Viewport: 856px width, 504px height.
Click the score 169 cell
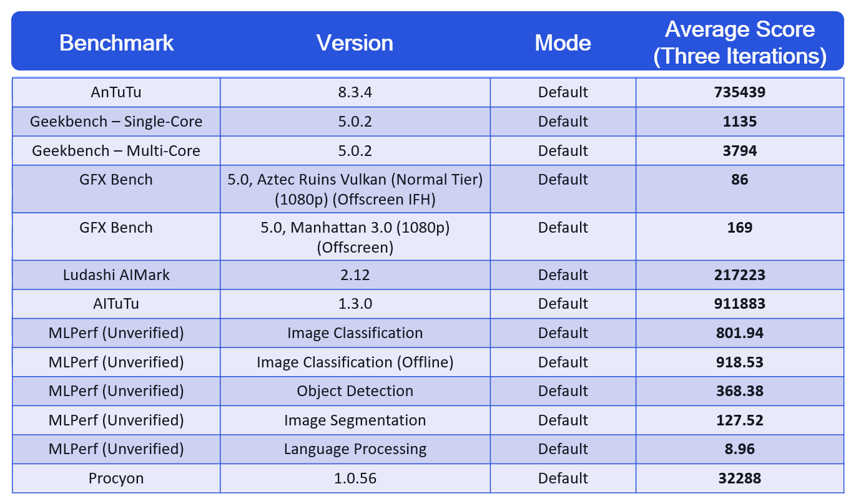740,228
